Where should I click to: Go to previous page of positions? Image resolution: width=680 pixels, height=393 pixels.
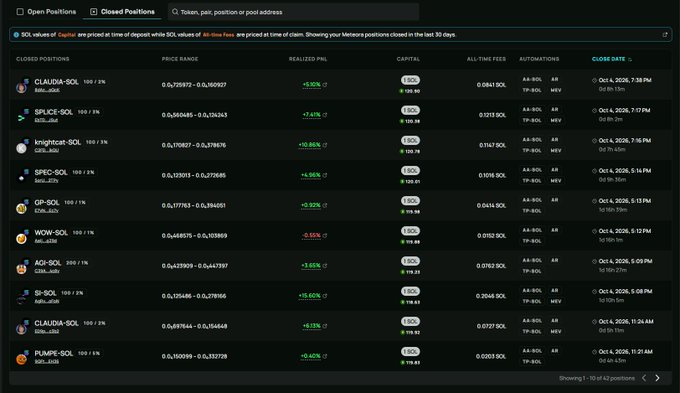[644, 378]
